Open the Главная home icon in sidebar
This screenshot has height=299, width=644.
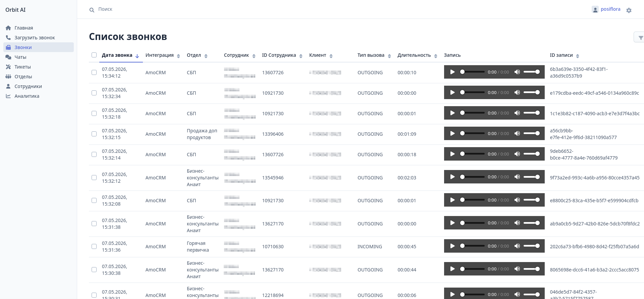[x=8, y=28]
